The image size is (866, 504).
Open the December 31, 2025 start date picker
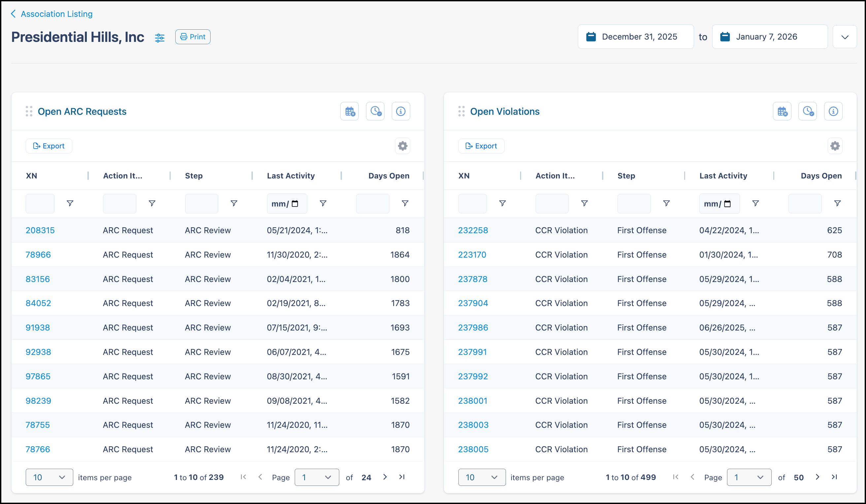pos(635,37)
